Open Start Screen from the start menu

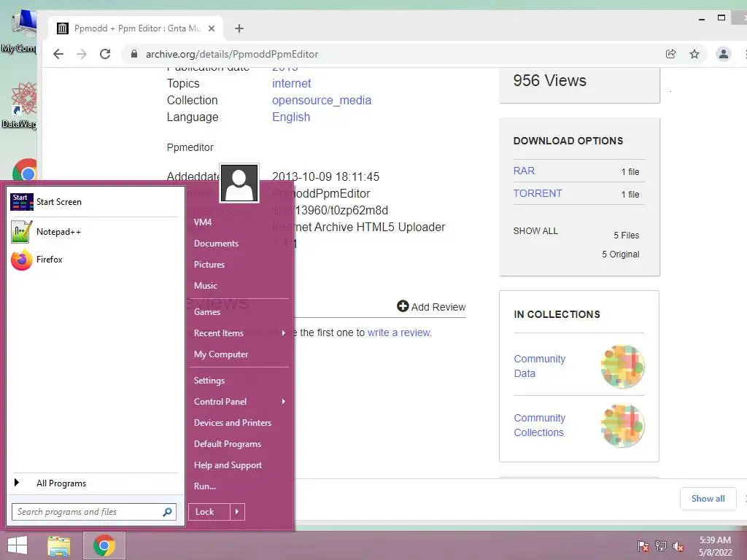tap(95, 202)
